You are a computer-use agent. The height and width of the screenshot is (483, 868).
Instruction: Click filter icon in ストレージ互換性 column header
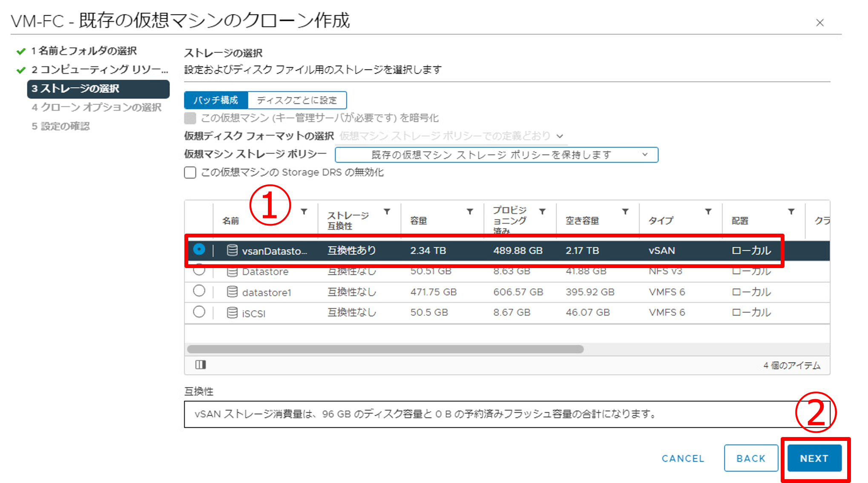(387, 211)
